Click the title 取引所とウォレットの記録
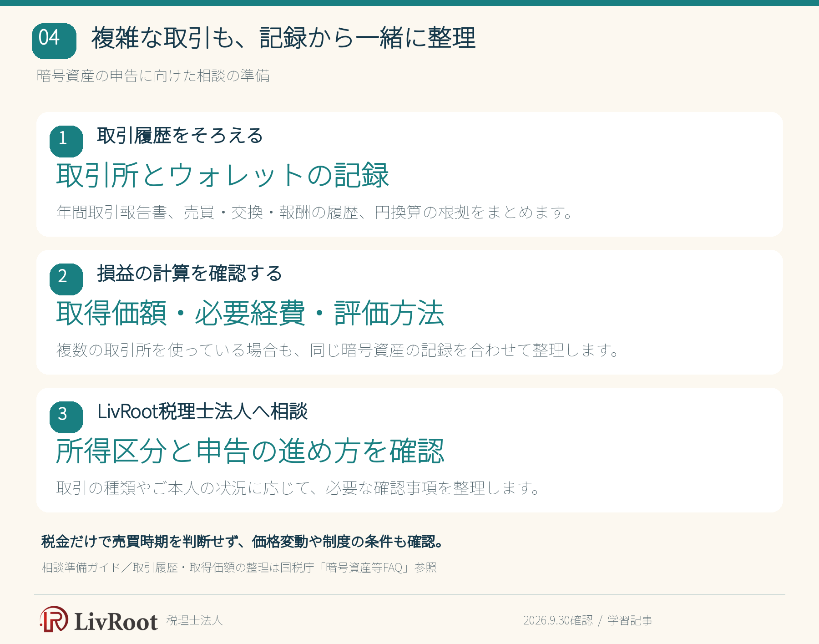819x644 pixels. click(x=222, y=175)
